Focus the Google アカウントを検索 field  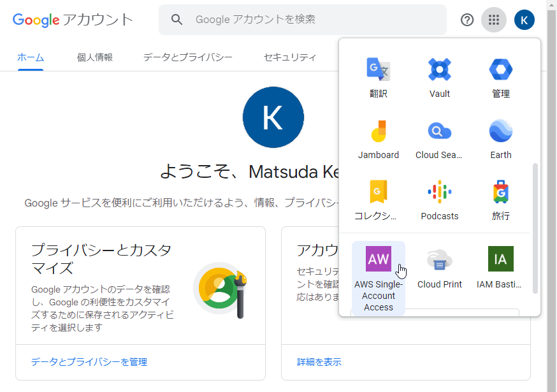(x=303, y=20)
